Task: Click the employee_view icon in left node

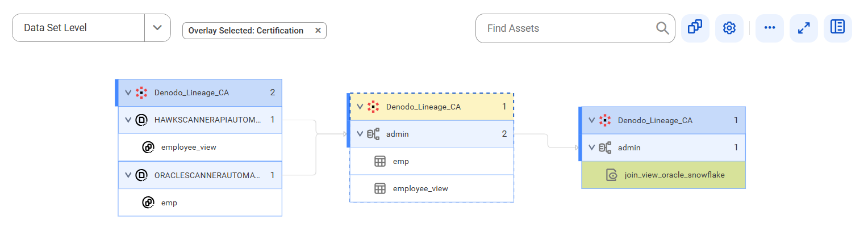Action: pyautogui.click(x=148, y=147)
